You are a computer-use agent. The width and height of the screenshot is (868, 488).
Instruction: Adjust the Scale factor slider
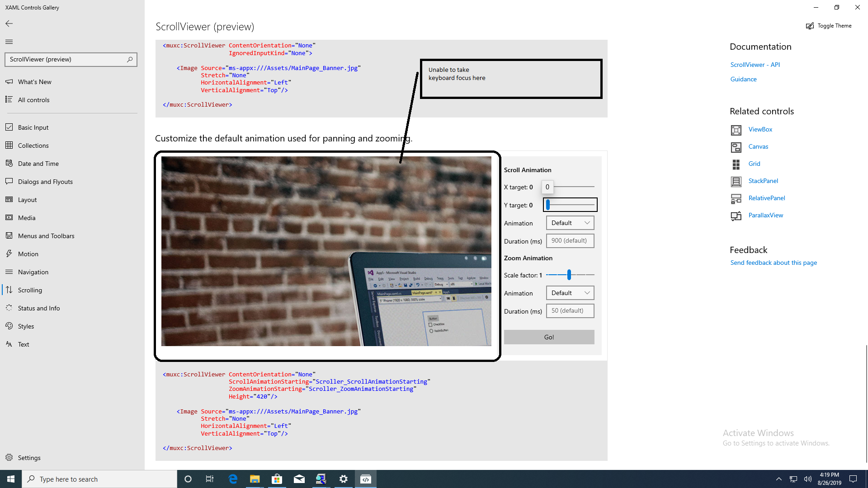(x=569, y=275)
